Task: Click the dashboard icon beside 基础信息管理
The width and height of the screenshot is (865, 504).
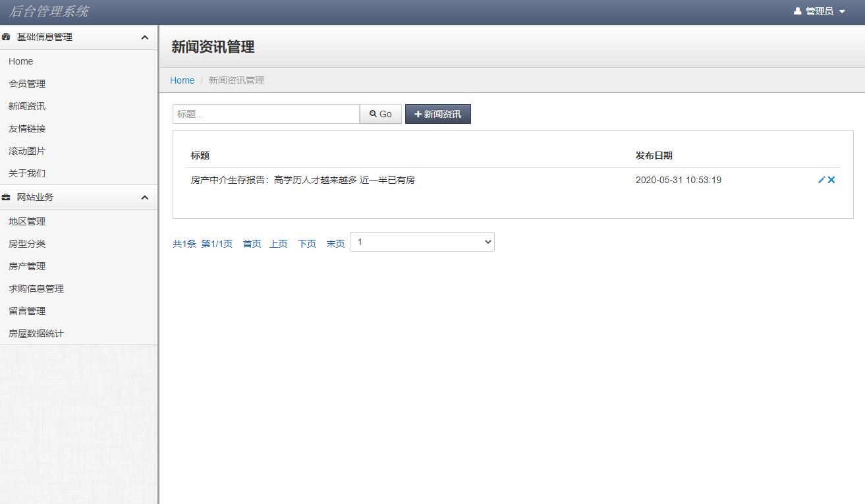Action: coord(7,37)
